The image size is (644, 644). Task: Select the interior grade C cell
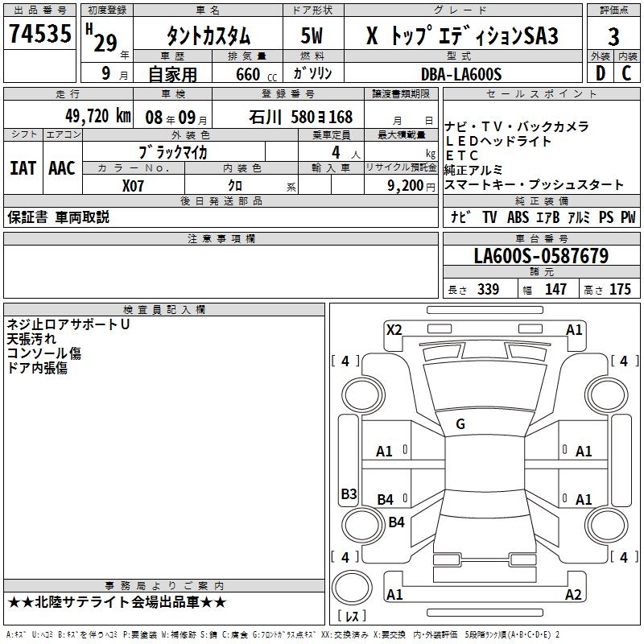click(627, 74)
